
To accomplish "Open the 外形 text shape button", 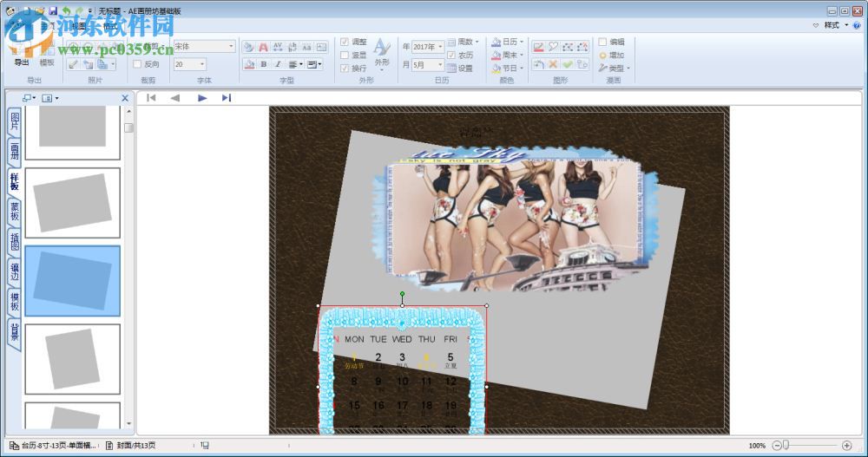I will 382,53.
